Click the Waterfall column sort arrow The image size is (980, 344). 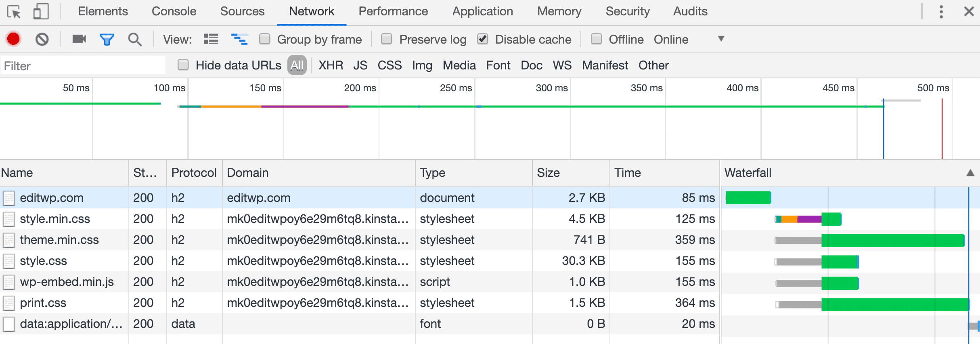(x=970, y=173)
